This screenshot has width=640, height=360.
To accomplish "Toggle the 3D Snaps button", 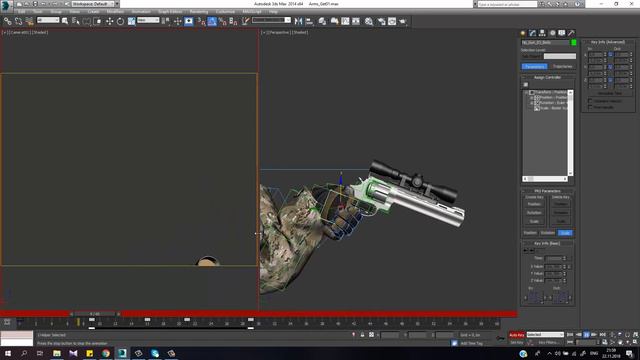I will pos(201,21).
